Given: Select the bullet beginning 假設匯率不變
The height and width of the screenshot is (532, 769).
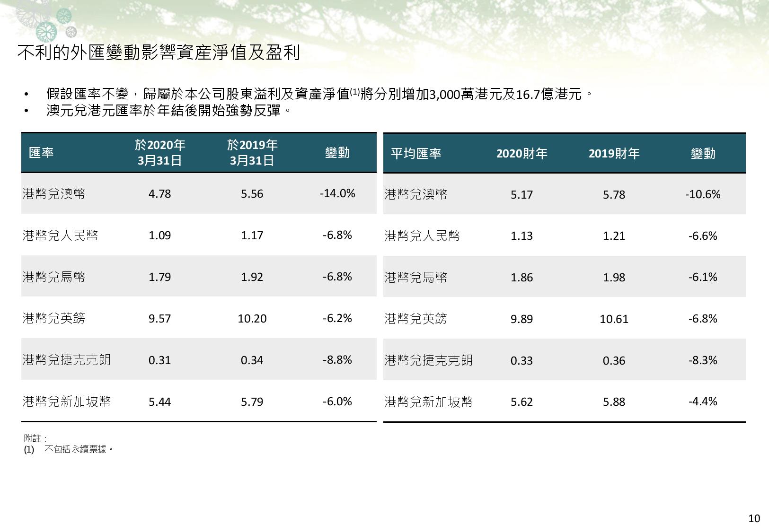Looking at the screenshot, I should [319, 94].
